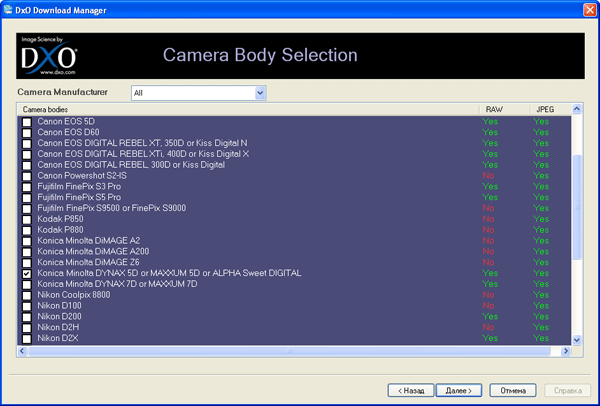This screenshot has width=600, height=406.
Task: Click 'Canon Powershot S2-IS' row text
Action: [82, 176]
